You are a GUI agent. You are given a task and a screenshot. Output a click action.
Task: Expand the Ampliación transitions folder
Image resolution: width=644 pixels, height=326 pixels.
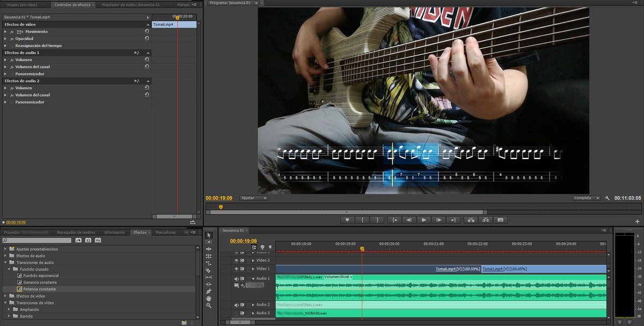[x=9, y=309]
